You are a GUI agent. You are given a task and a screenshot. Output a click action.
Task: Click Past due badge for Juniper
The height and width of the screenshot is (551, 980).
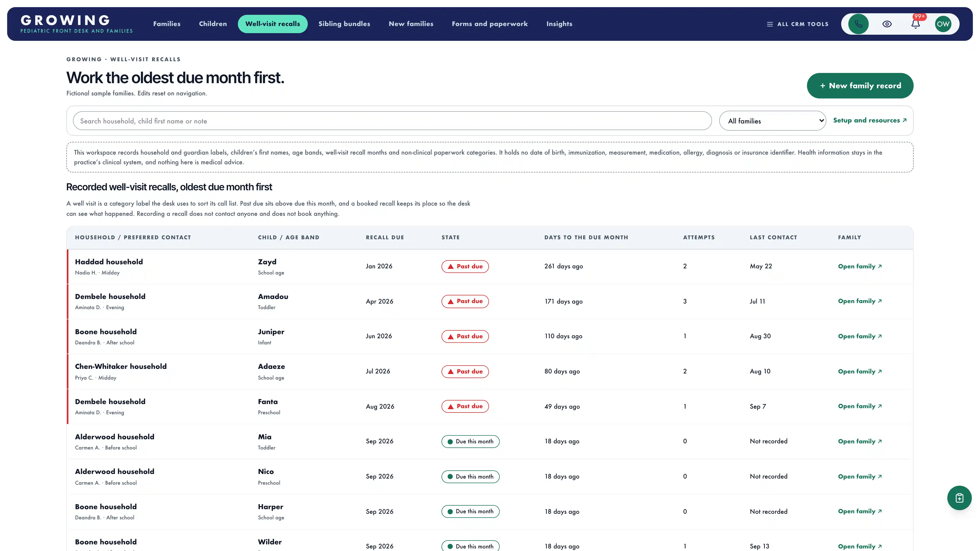pyautogui.click(x=465, y=336)
